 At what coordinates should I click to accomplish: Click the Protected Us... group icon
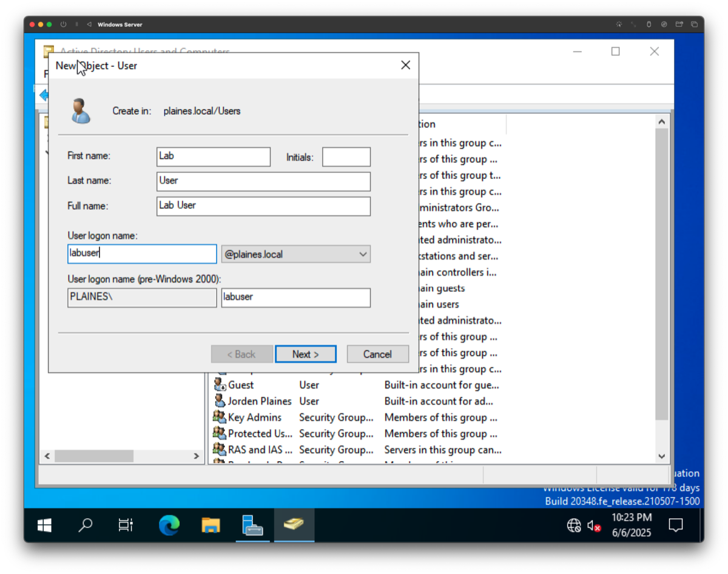tap(220, 433)
